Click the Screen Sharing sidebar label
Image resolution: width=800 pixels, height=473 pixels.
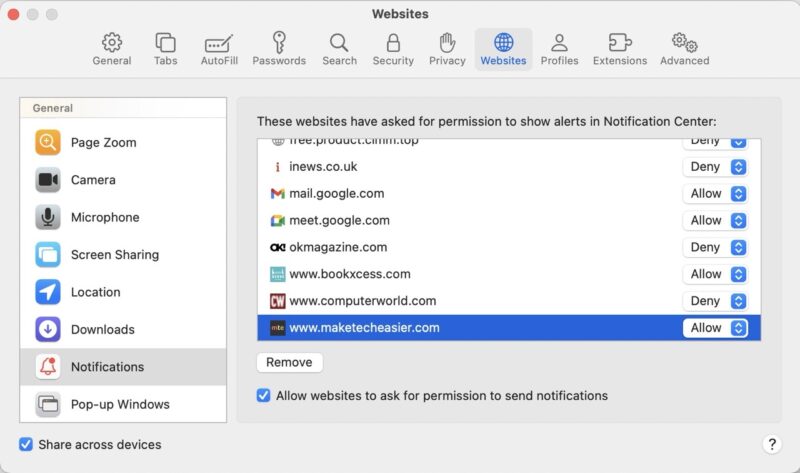pos(115,255)
